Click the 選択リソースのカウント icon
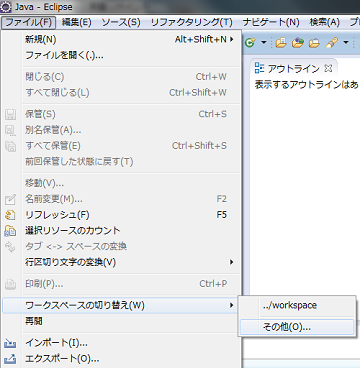Image resolution: width=360 pixels, height=368 pixels. coord(10,231)
